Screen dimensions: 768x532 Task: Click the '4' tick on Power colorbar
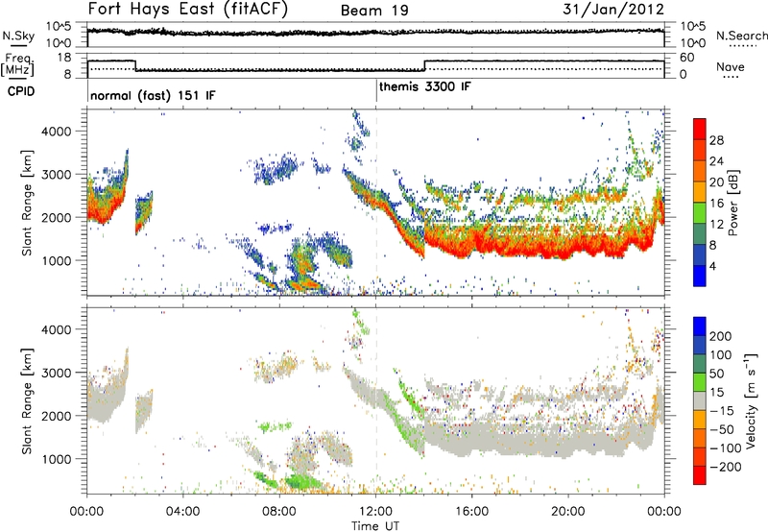(x=714, y=266)
